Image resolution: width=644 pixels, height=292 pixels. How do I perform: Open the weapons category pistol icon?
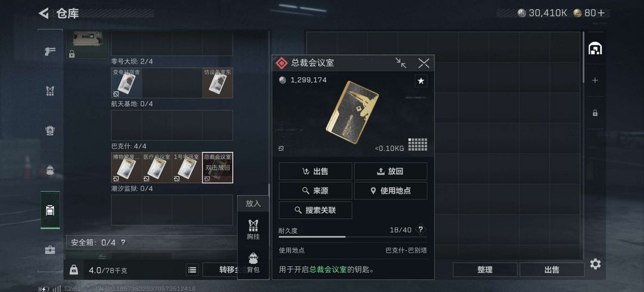tap(50, 51)
